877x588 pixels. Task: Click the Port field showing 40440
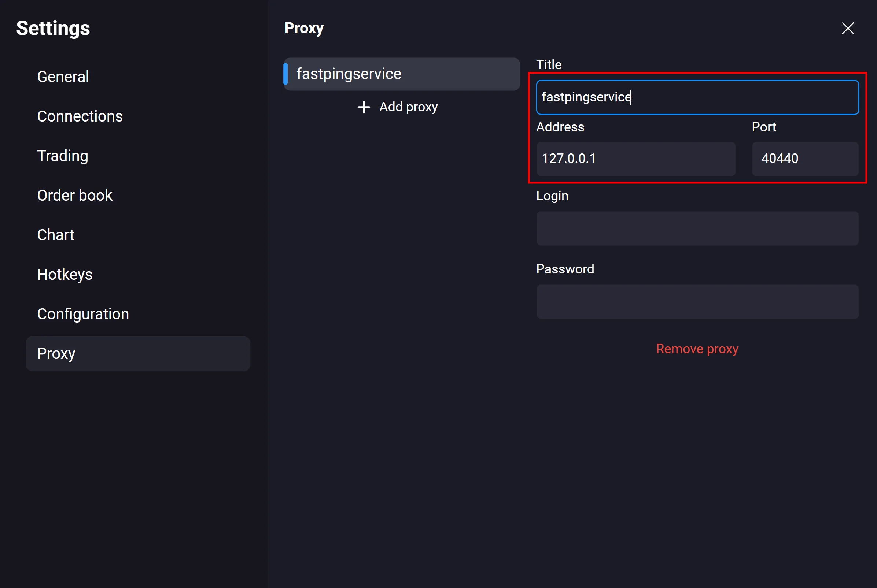[x=805, y=159]
